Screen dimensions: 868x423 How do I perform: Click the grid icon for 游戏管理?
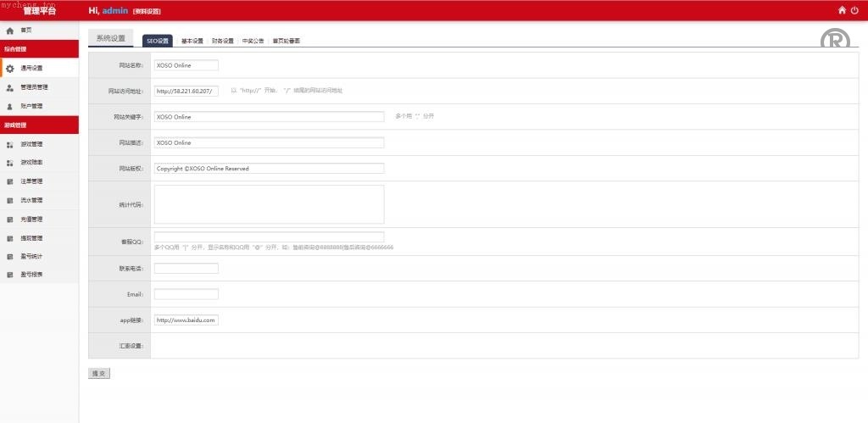(x=10, y=145)
